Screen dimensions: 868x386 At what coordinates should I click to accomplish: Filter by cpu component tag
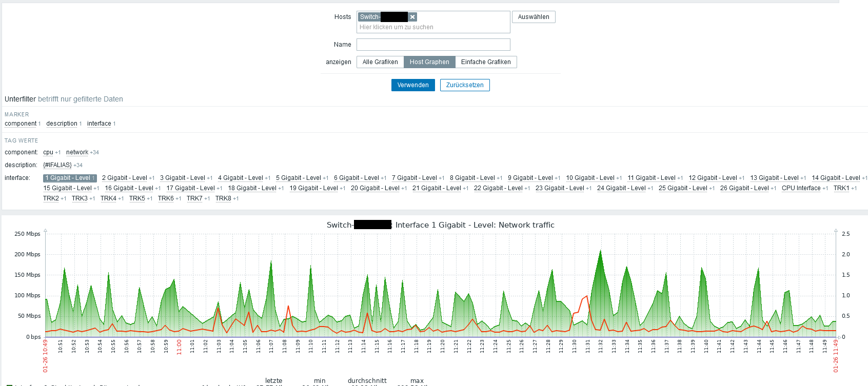(x=48, y=152)
